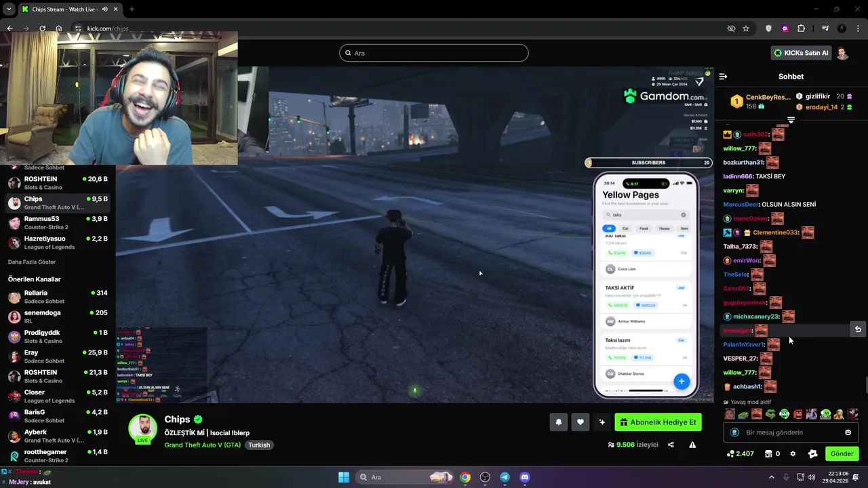Click the Gönder send button
Screen dimensions: 868x488
[842, 454]
